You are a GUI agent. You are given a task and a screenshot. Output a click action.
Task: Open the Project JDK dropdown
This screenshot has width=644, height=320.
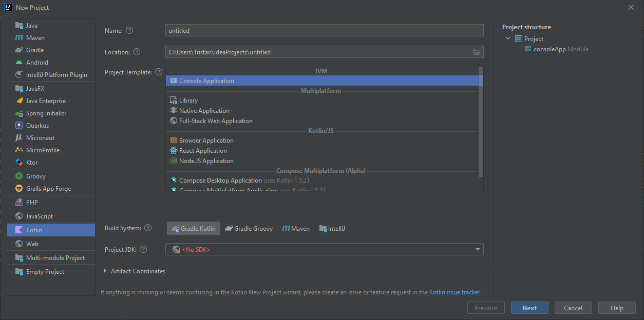click(478, 250)
